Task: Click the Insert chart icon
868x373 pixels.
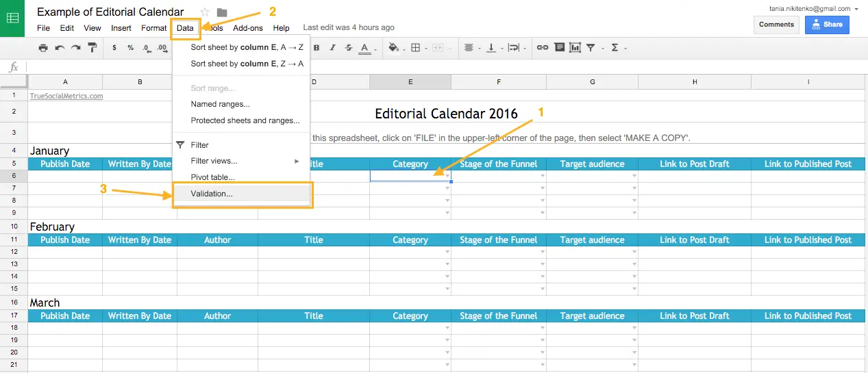Action: click(x=575, y=48)
